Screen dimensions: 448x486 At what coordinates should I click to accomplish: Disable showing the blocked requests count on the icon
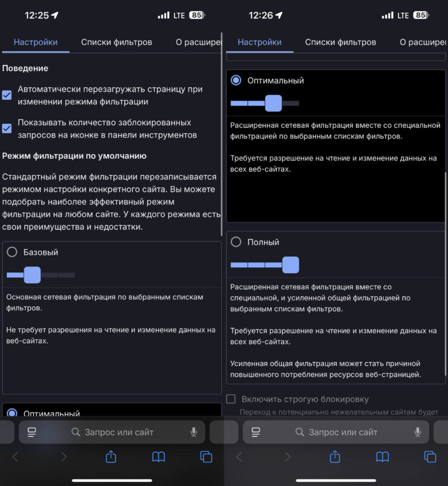coord(7,128)
